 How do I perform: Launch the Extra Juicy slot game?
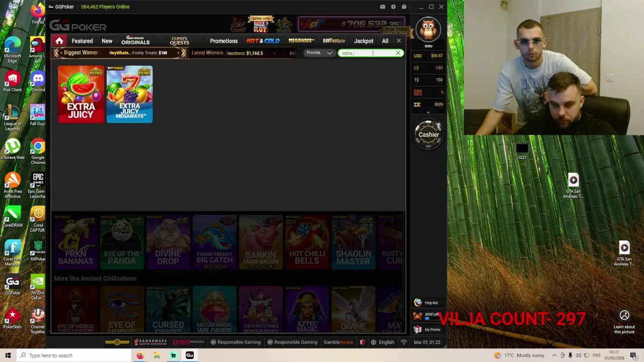tap(80, 94)
